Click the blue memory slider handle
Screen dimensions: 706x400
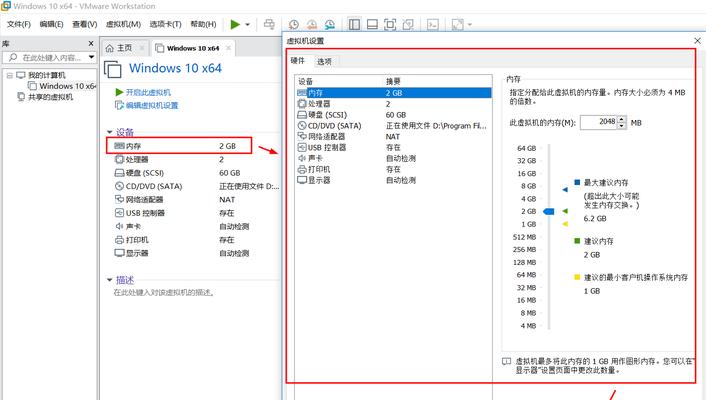(548, 211)
